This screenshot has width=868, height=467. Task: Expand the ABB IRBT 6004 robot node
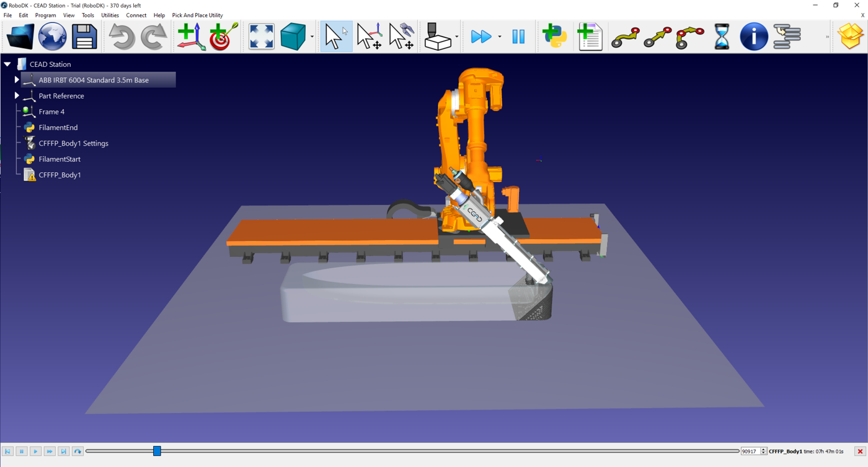coord(16,79)
